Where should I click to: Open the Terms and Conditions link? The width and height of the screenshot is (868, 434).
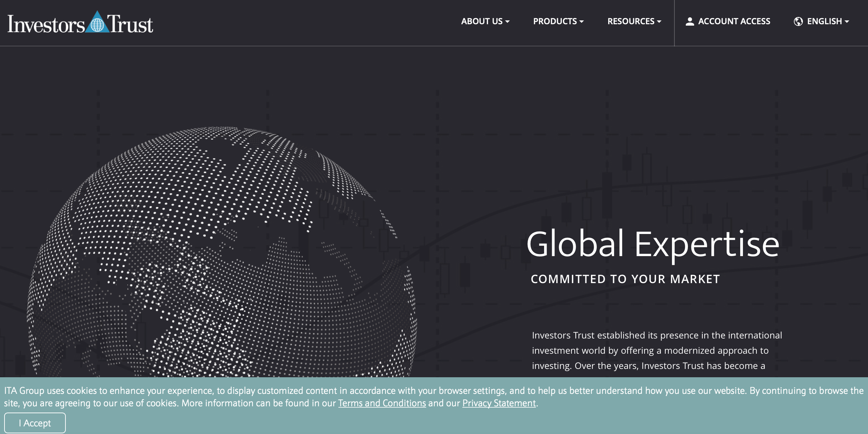pyautogui.click(x=382, y=403)
